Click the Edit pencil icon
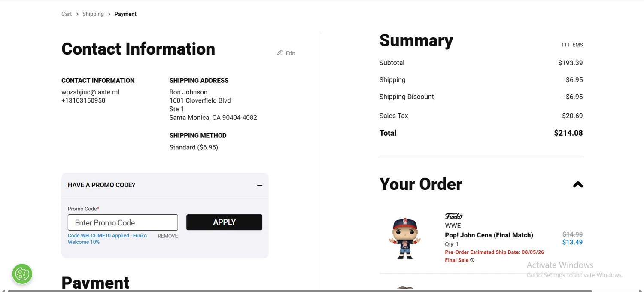644x292 pixels. click(x=280, y=53)
